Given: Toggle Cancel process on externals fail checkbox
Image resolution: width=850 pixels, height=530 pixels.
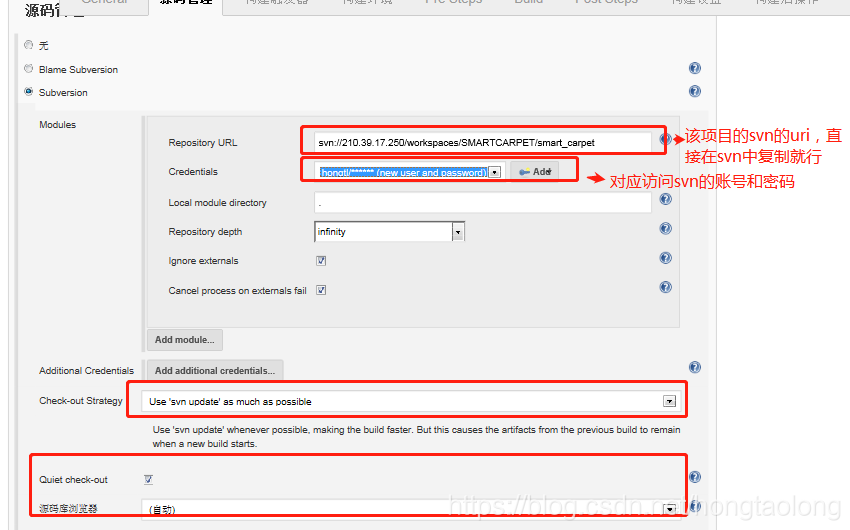Looking at the screenshot, I should pos(321,290).
